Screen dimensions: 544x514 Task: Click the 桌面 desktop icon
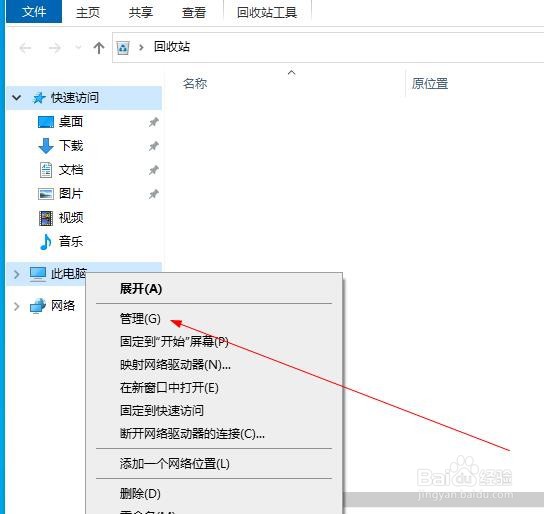tap(46, 122)
